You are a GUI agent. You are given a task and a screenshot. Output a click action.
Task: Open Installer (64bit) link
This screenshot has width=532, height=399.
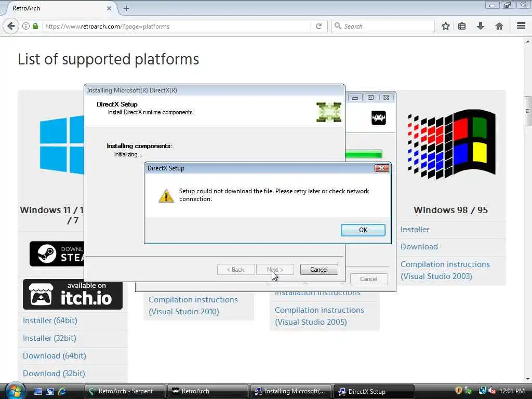pyautogui.click(x=50, y=320)
